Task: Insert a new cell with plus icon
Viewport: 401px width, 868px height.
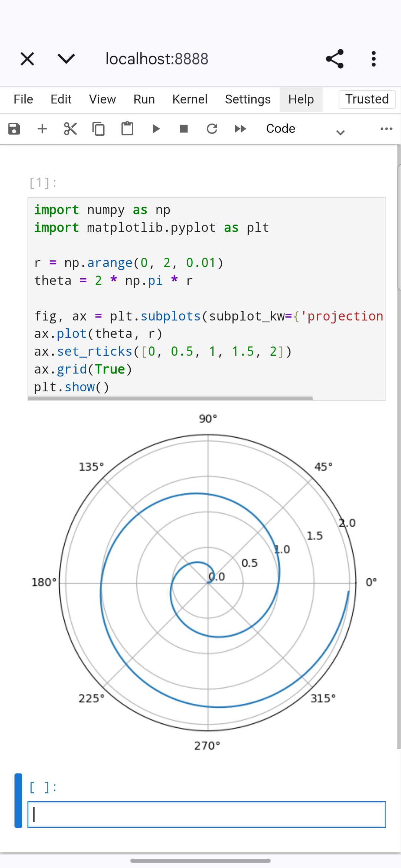Action: tap(42, 129)
